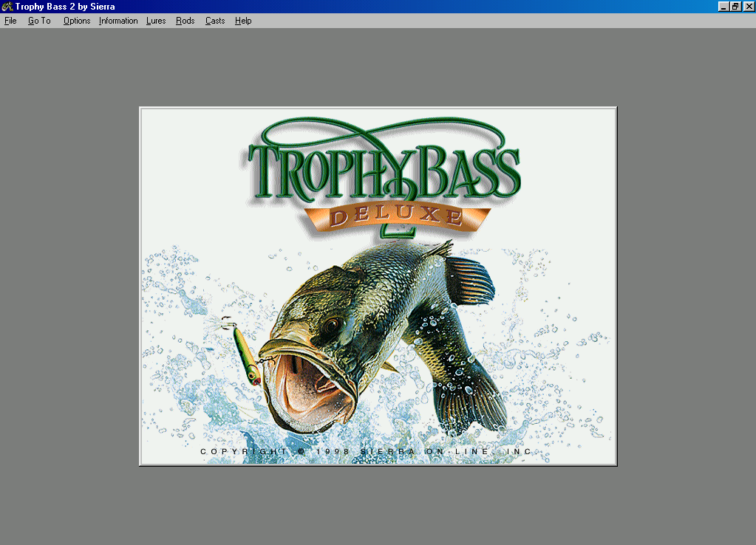The image size is (756, 545).
Task: Close the Trophy Bass 2 window
Action: 749,6
